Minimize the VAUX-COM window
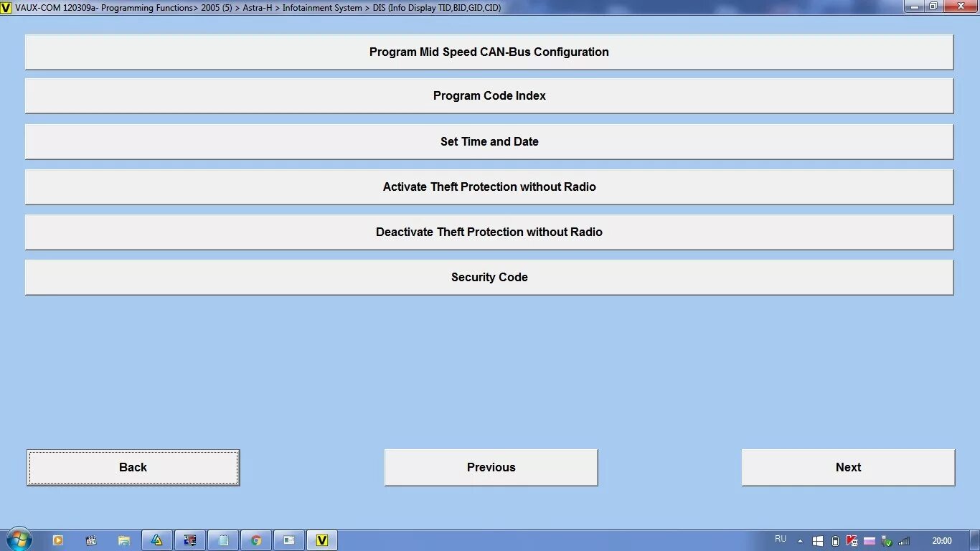Viewport: 980px width, 551px height. click(x=913, y=6)
